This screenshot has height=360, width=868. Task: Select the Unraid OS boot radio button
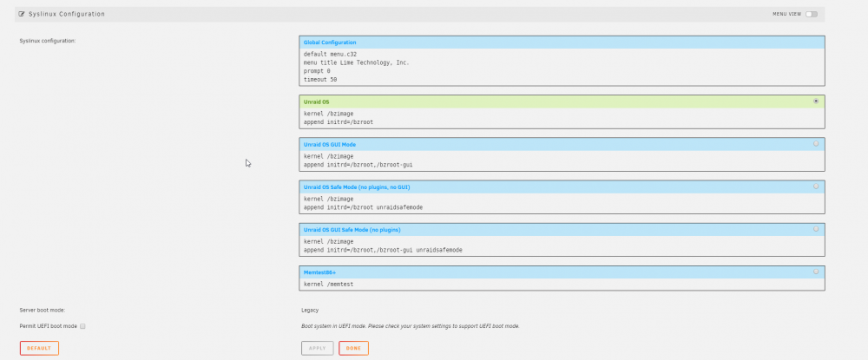[x=816, y=101]
